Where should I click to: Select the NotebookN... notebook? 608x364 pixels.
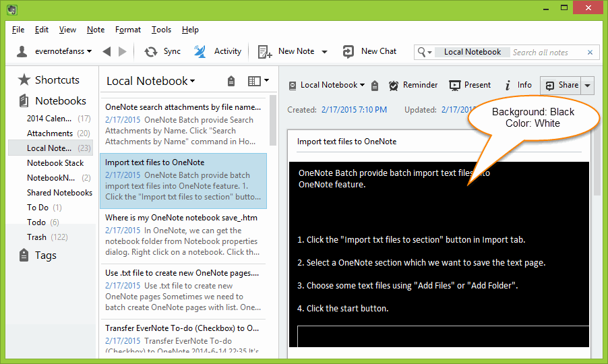51,177
